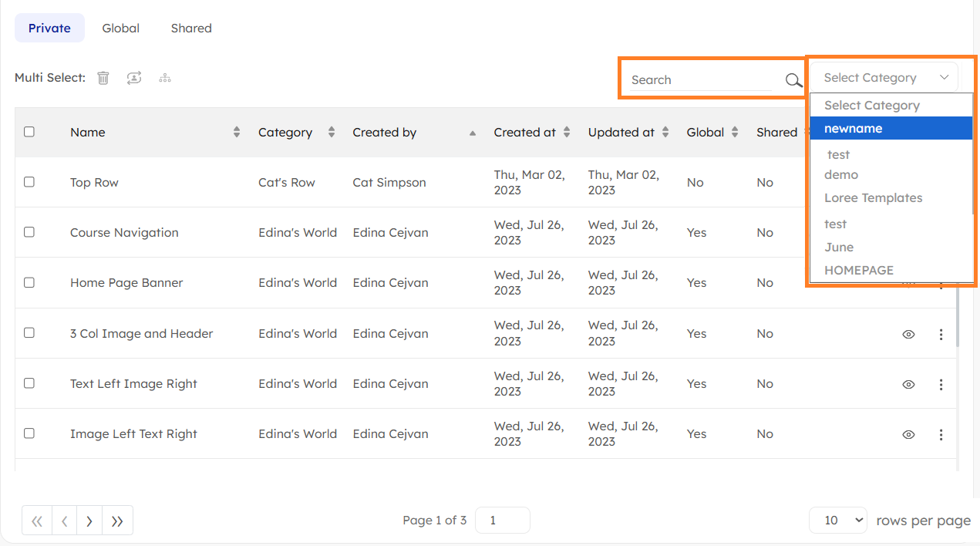The width and height of the screenshot is (980, 546).
Task: Open the rows per page dropdown
Action: (838, 521)
